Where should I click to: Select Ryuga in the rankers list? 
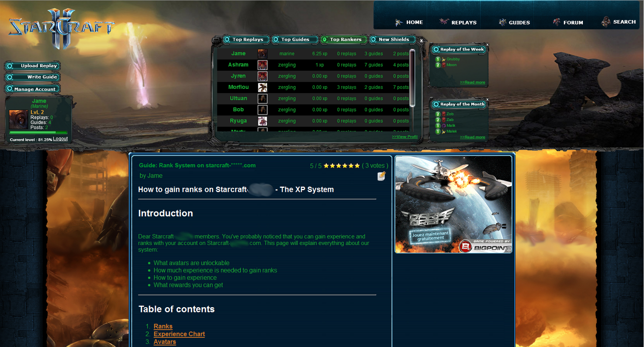pyautogui.click(x=238, y=121)
